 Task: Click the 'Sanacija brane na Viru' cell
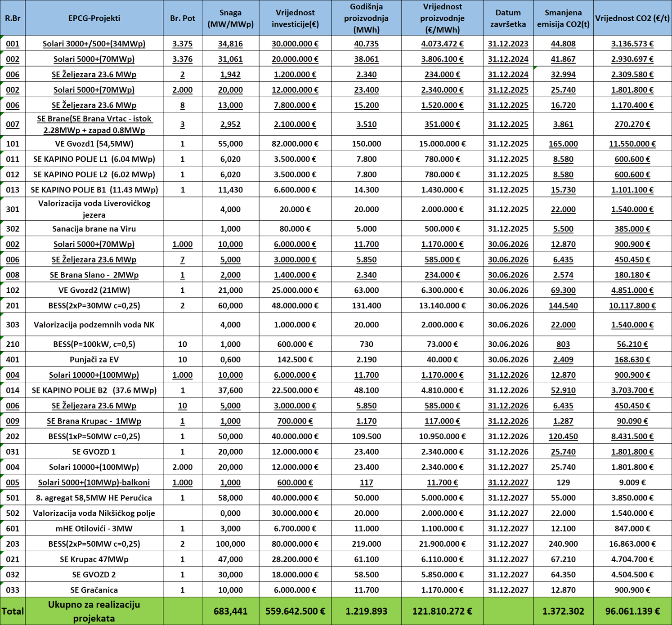tap(94, 229)
